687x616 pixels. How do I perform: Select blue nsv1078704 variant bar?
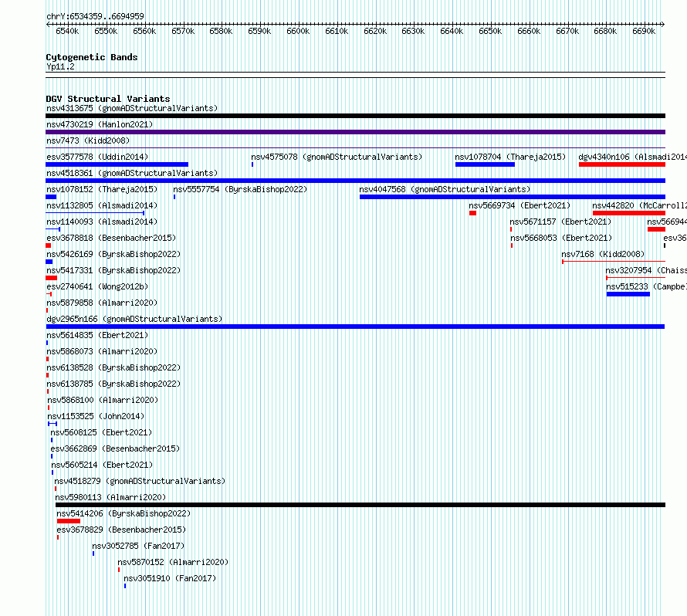point(485,164)
